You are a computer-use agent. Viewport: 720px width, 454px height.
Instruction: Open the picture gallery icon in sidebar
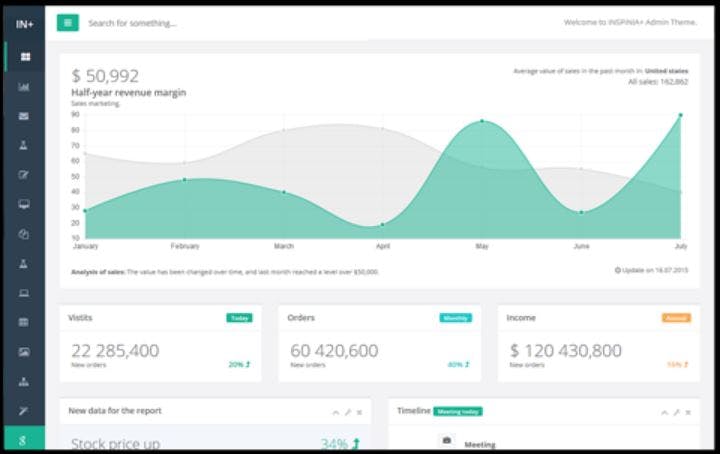click(x=24, y=352)
